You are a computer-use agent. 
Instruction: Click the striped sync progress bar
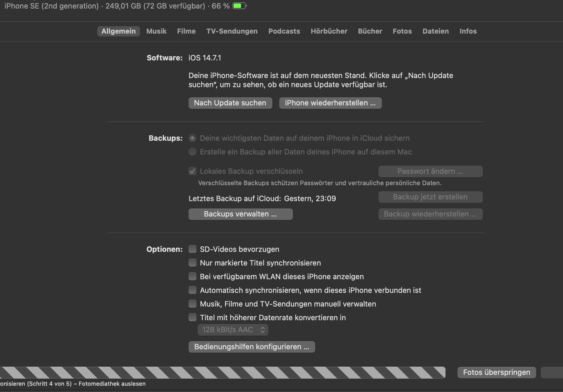222,372
